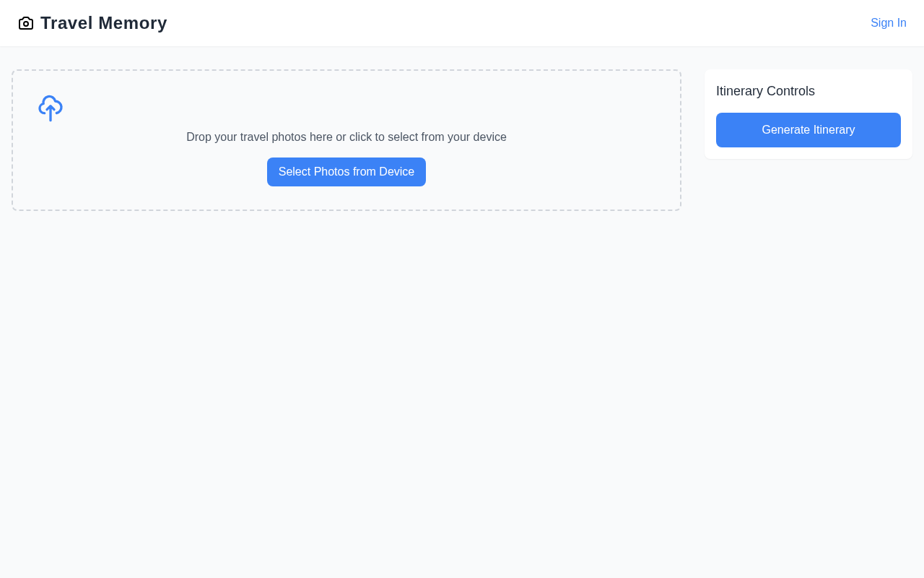Screen dimensions: 924x578
Task: Click the Travel Memory logo camera
Action: coord(26,23)
